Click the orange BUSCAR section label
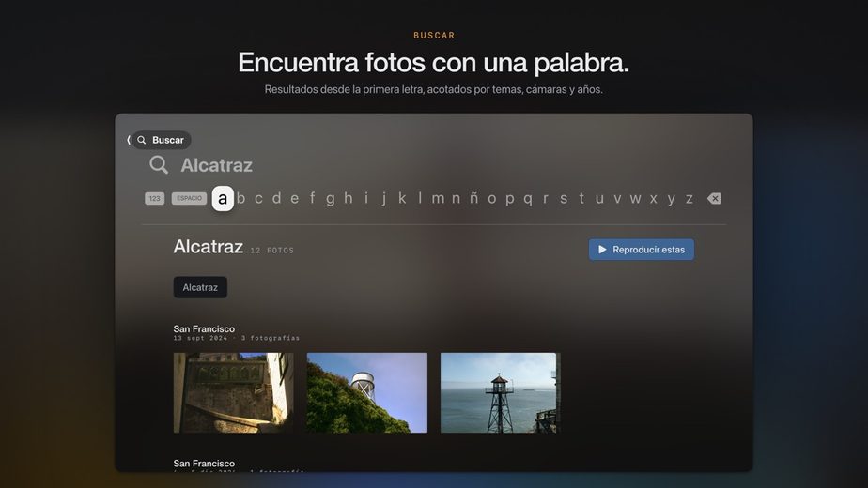 point(434,36)
